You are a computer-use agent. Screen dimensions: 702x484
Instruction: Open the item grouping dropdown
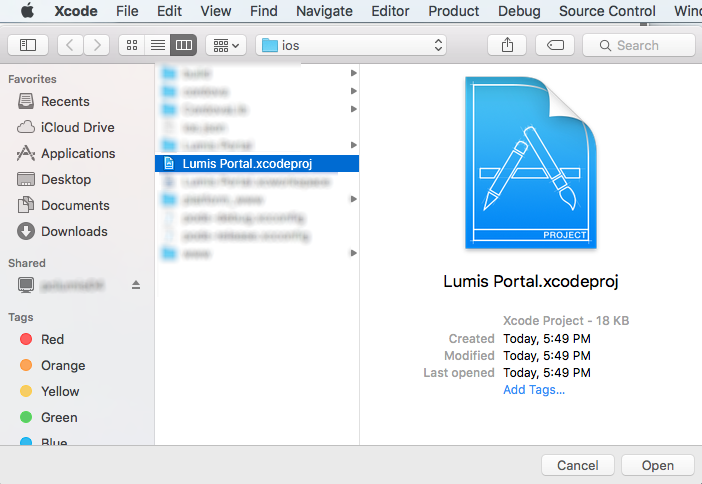226,45
